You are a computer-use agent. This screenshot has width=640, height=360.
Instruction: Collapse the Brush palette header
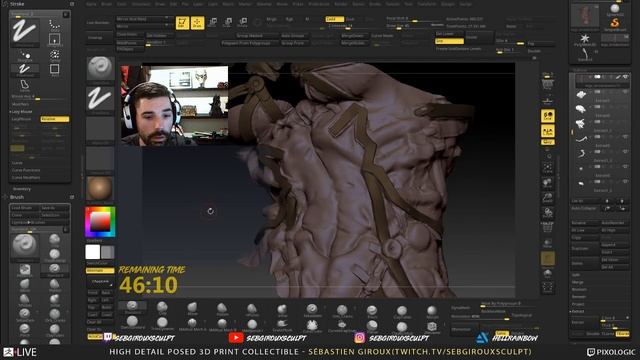coord(17,197)
